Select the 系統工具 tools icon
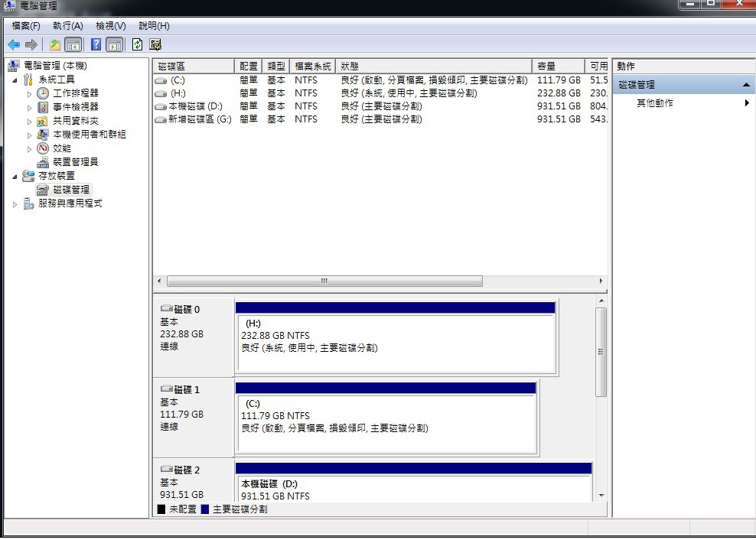The height and width of the screenshot is (540, 756). 28,80
